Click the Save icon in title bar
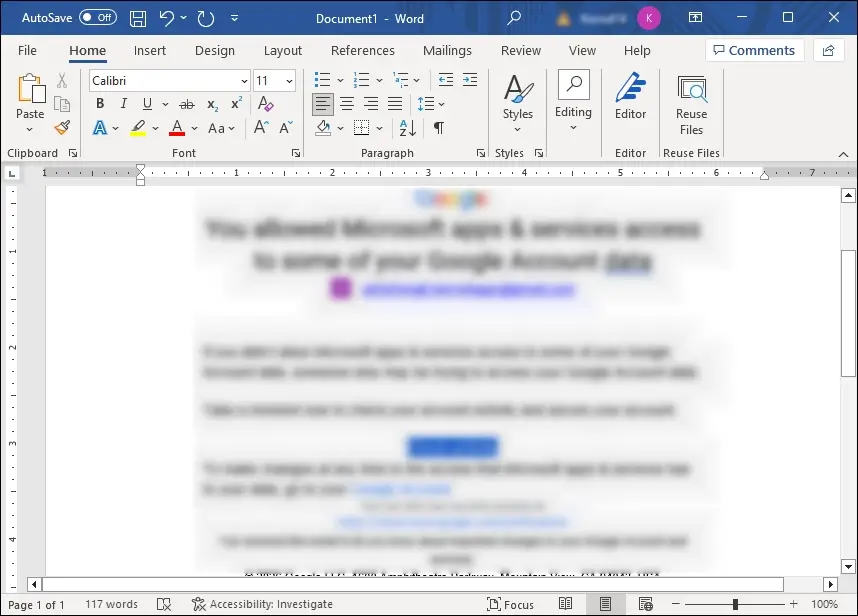The width and height of the screenshot is (858, 616). 138,19
